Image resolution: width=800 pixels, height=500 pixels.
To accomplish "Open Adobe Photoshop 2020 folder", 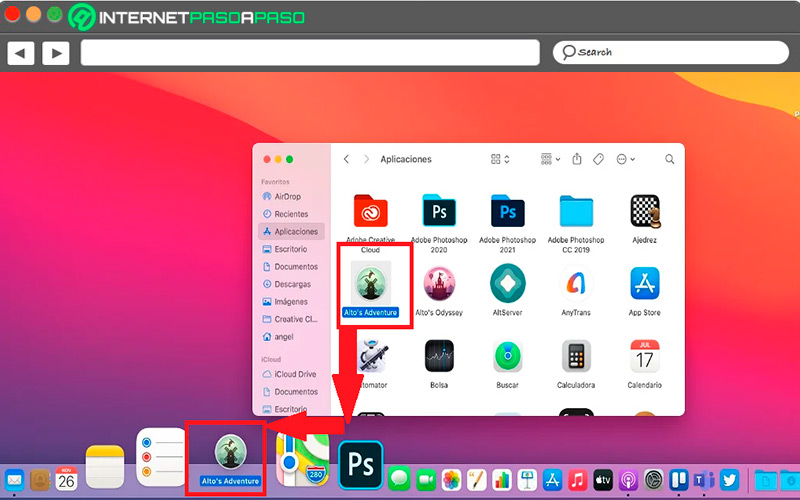I will (x=439, y=211).
